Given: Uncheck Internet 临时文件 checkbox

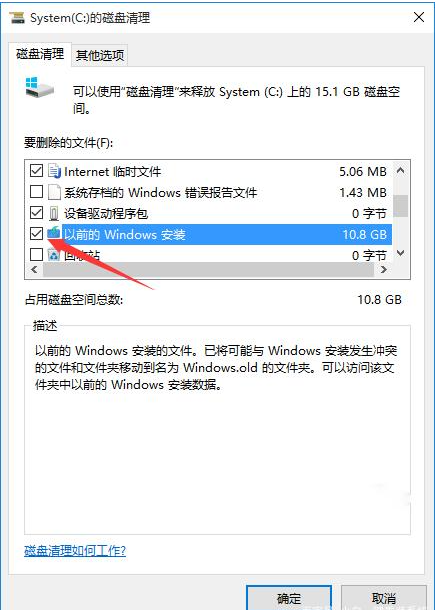Looking at the screenshot, I should click(x=37, y=171).
